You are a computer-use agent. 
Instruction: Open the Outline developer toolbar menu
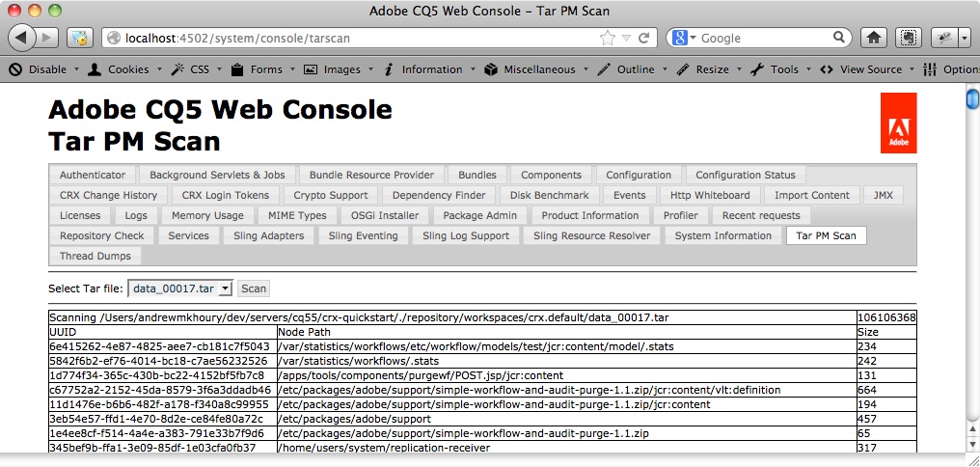point(628,69)
